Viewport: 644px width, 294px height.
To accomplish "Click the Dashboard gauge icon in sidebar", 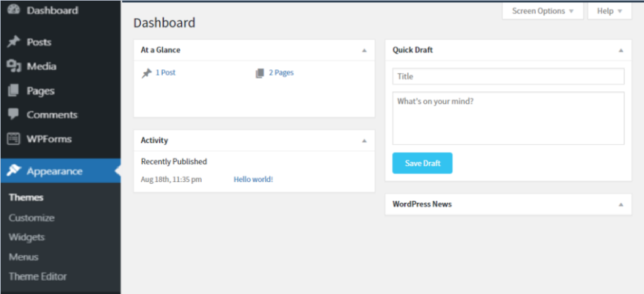I will pyautogui.click(x=13, y=10).
